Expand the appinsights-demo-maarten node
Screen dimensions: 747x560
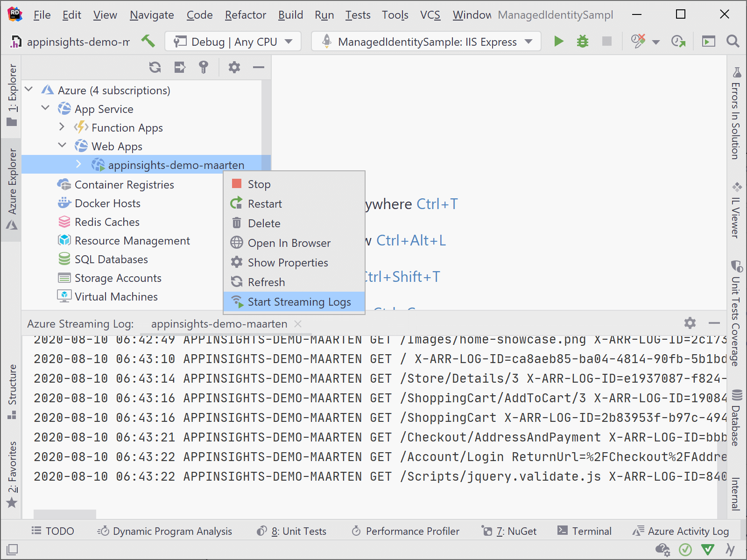[78, 164]
